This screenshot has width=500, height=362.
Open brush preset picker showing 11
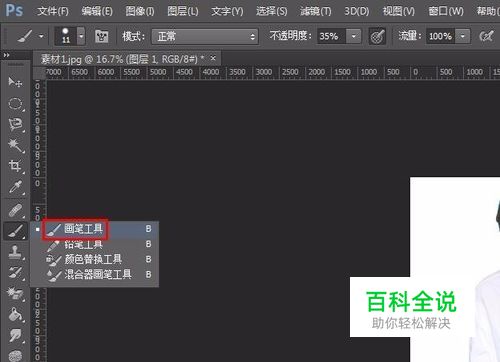[x=66, y=36]
